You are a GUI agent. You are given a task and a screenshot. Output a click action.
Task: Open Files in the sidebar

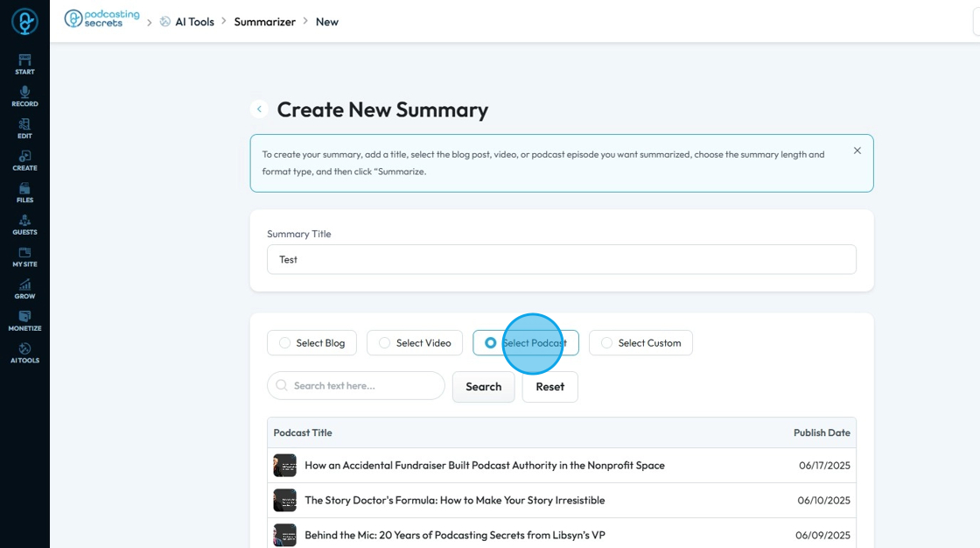pyautogui.click(x=24, y=192)
